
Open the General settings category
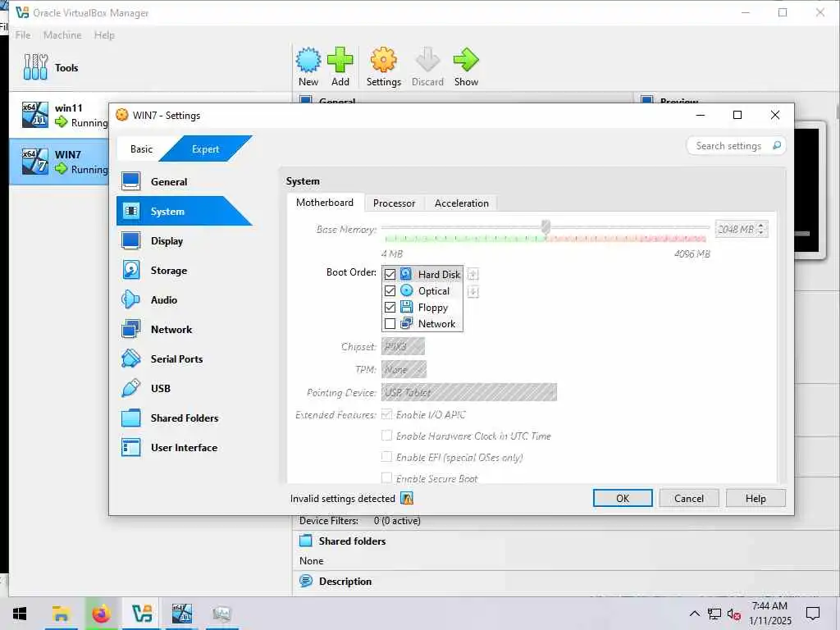pyautogui.click(x=184, y=181)
